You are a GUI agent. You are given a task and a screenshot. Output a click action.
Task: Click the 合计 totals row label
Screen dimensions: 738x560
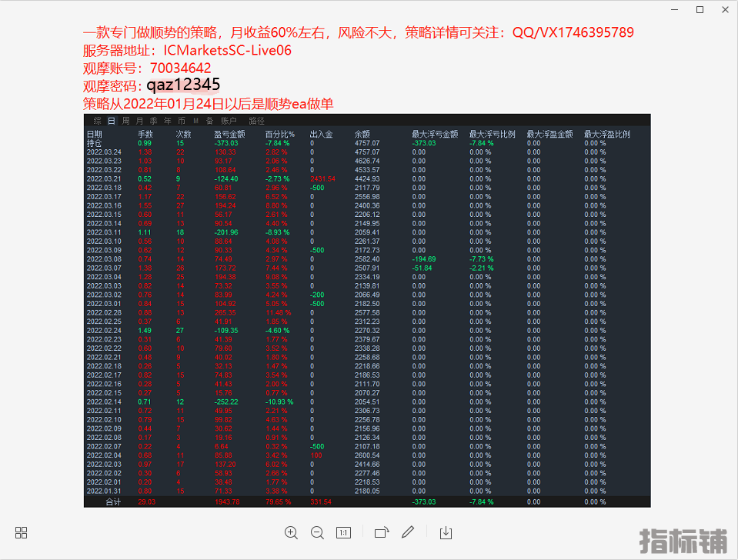[x=114, y=502]
